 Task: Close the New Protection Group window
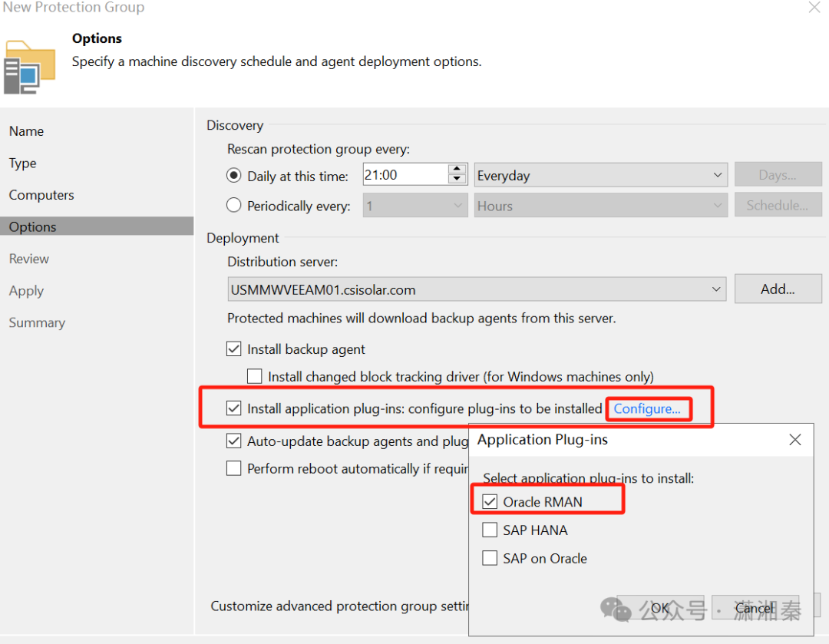pos(814,8)
